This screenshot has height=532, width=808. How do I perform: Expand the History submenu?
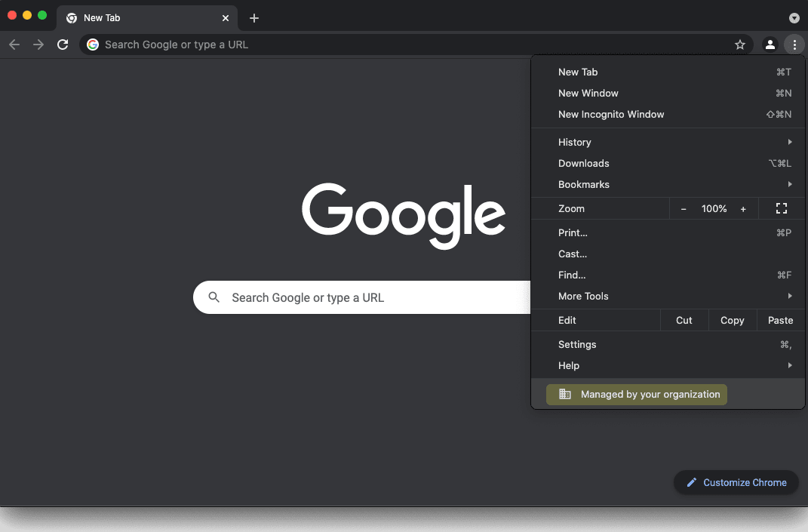coord(668,143)
